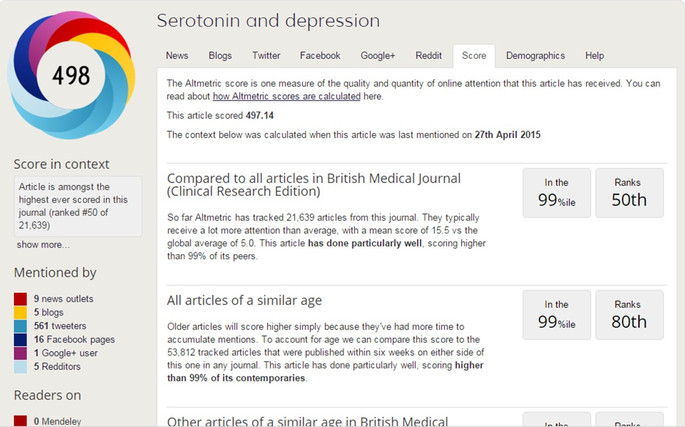Click the 'Ranks 50th' journal box
The height and width of the screenshot is (427, 685).
coord(629,193)
